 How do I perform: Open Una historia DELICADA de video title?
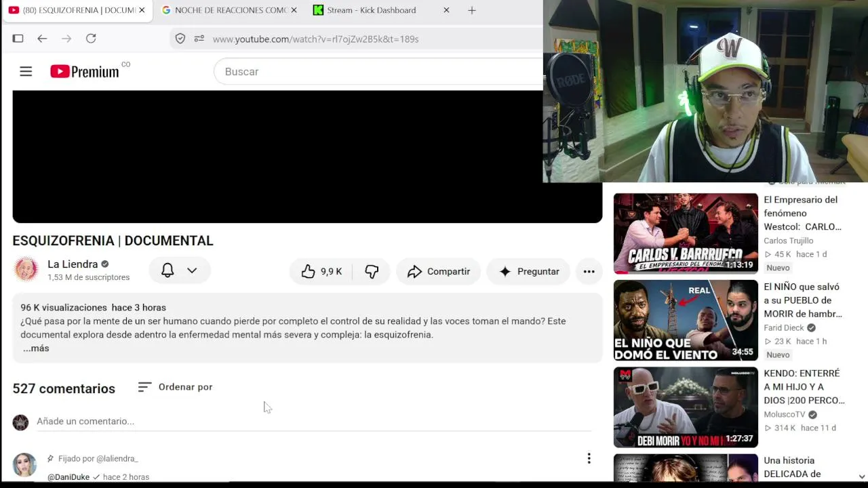click(793, 467)
